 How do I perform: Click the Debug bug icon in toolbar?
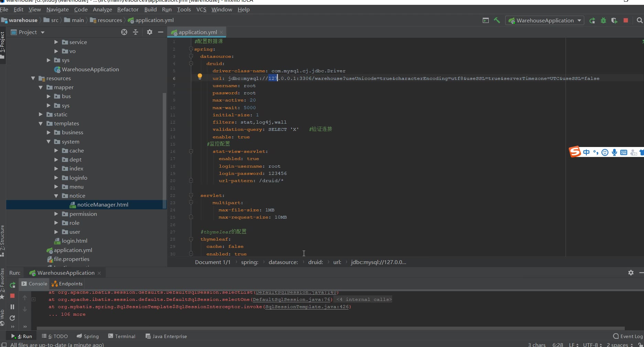pos(603,21)
